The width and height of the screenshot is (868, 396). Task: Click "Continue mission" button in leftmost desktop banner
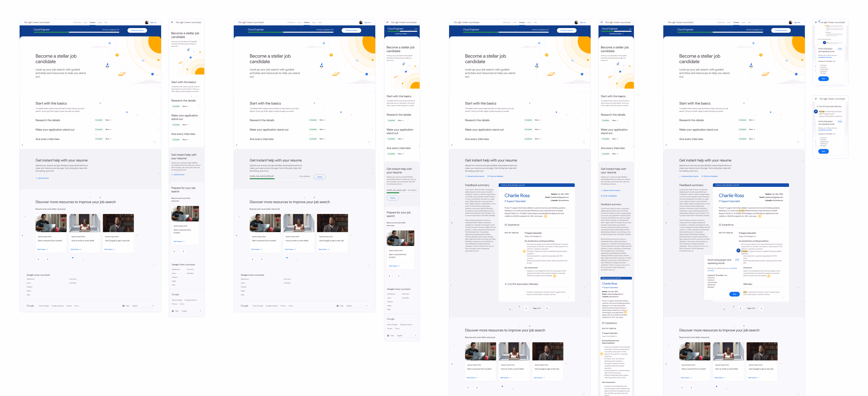pyautogui.click(x=137, y=30)
